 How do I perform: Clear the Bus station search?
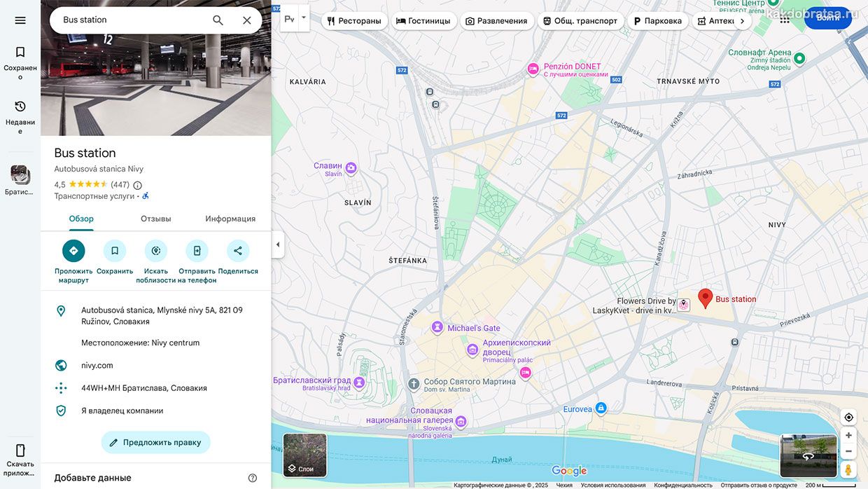click(246, 20)
